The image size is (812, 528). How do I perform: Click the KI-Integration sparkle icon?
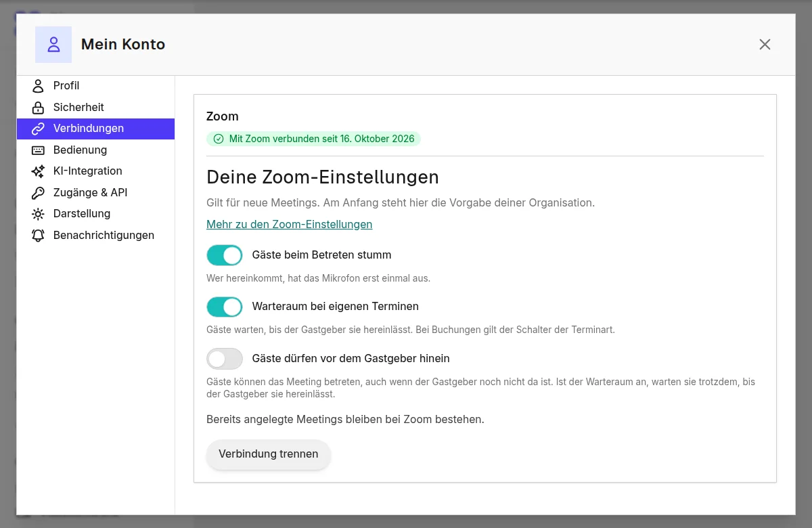point(38,171)
